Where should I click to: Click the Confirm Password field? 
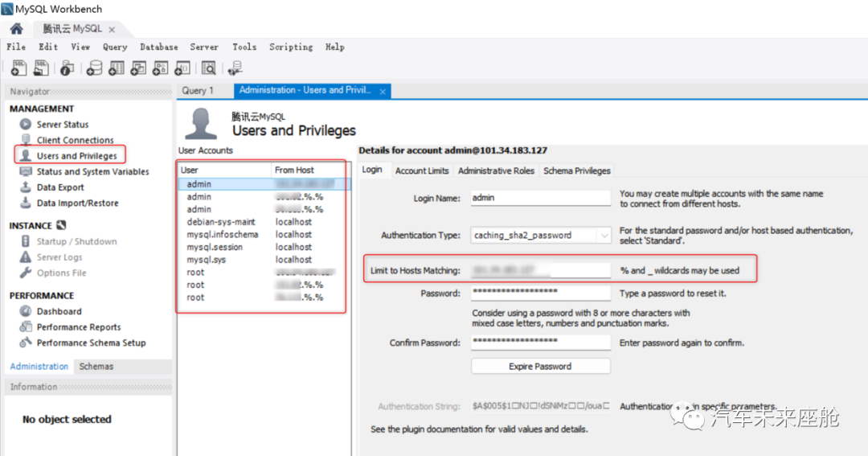(541, 342)
